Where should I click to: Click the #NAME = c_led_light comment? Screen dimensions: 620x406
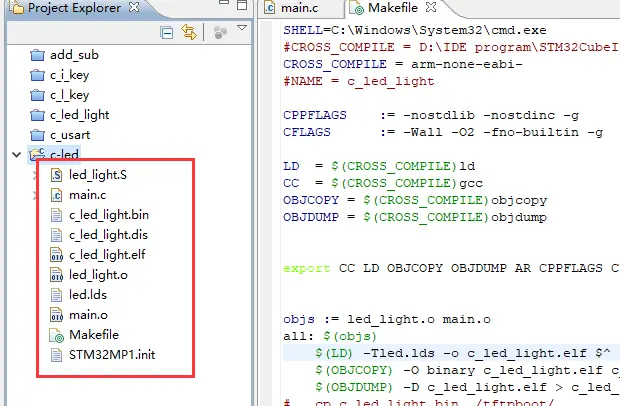(x=359, y=81)
